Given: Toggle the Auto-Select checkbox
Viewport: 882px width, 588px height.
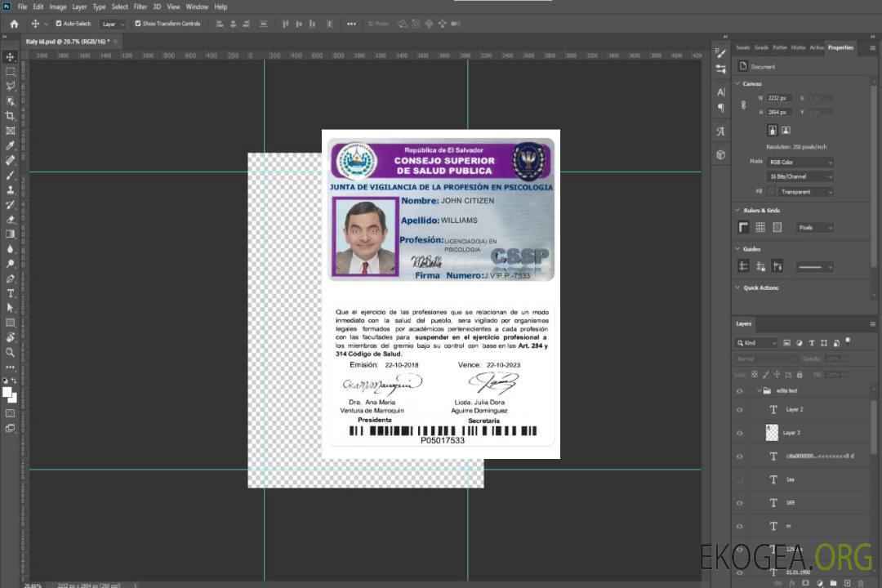Looking at the screenshot, I should click(x=59, y=24).
